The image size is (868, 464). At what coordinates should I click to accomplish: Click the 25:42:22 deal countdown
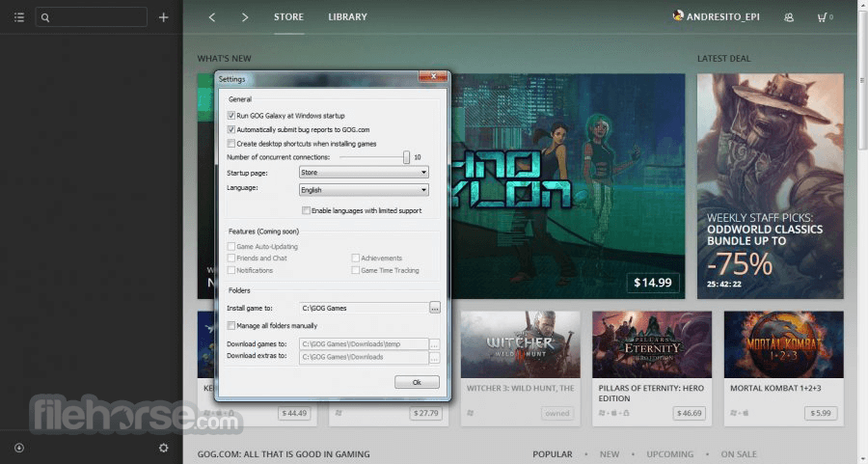pos(724,284)
